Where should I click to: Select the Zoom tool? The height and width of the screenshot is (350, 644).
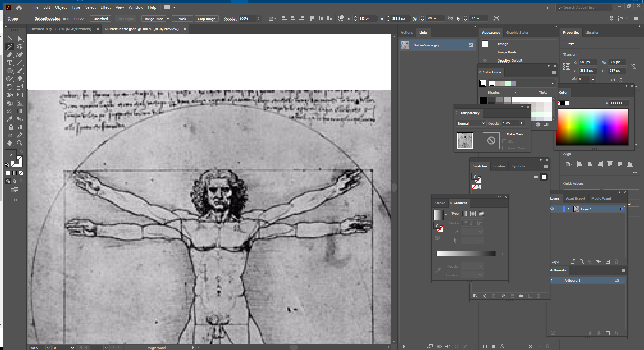[x=20, y=143]
